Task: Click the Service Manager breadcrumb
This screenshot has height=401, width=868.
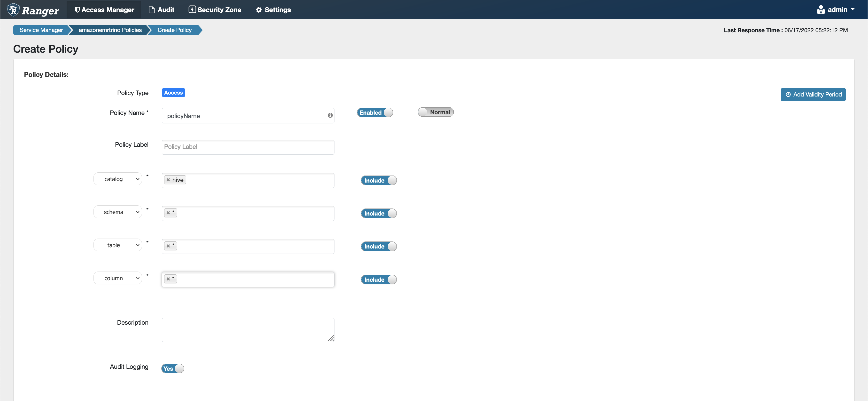Action: pos(41,30)
